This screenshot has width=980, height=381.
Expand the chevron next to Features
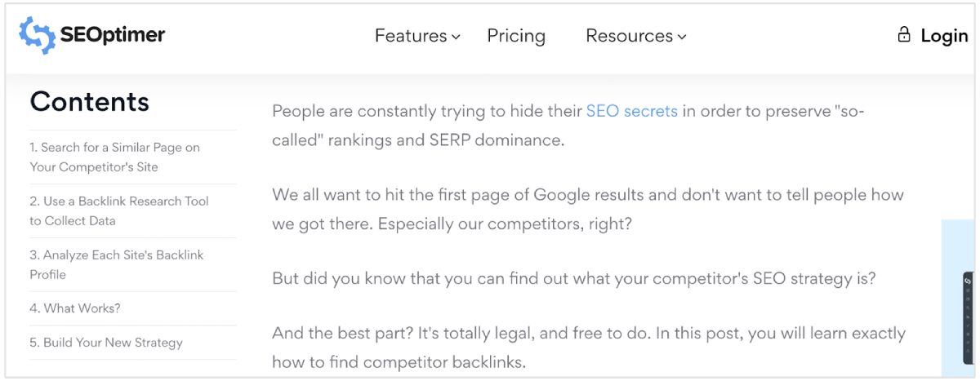[x=457, y=37]
